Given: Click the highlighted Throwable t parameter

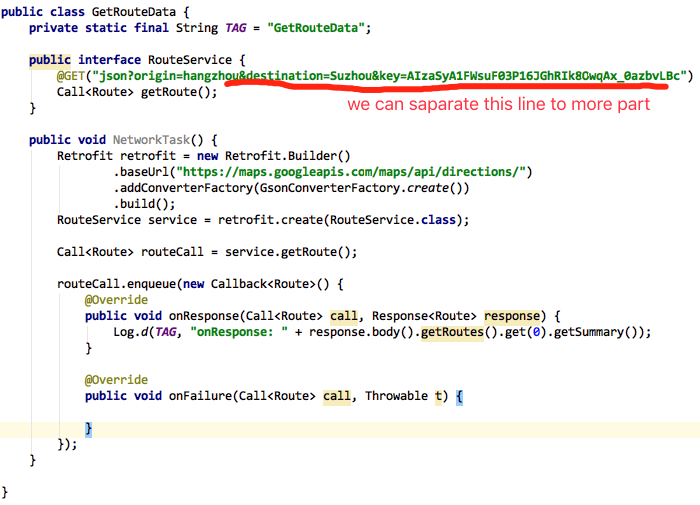Looking at the screenshot, I should click(438, 396).
